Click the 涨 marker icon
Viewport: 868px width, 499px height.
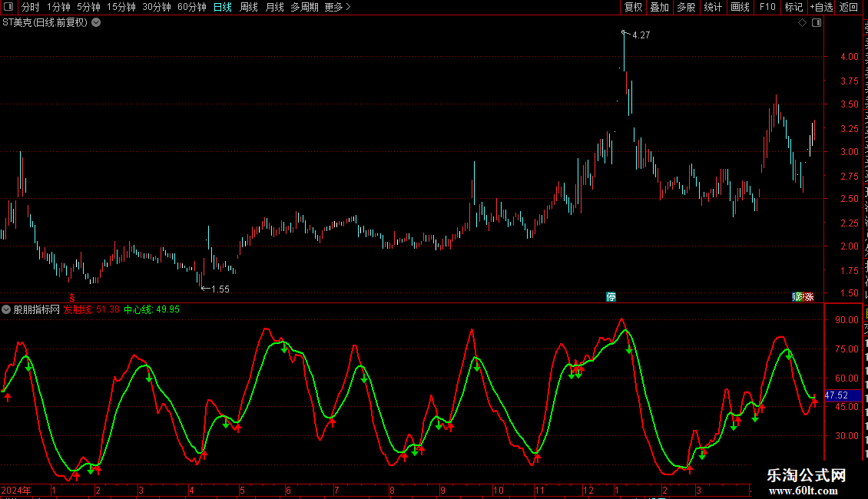[810, 297]
